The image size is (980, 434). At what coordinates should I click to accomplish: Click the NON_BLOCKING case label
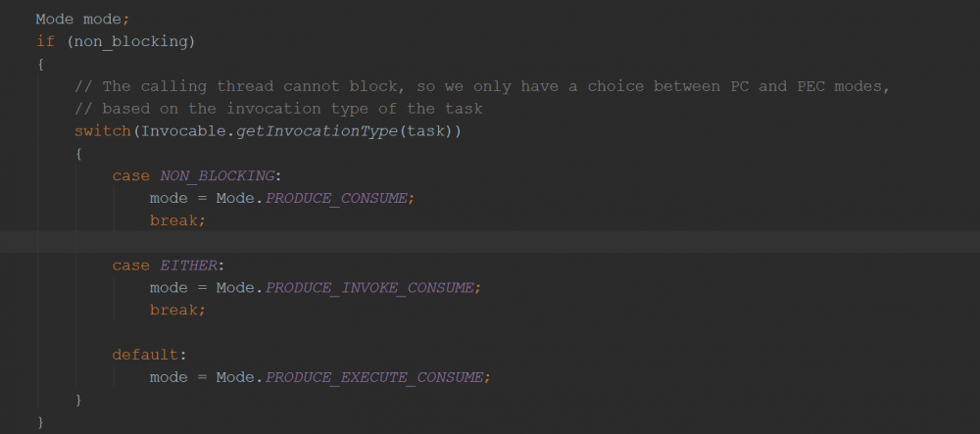pyautogui.click(x=220, y=175)
